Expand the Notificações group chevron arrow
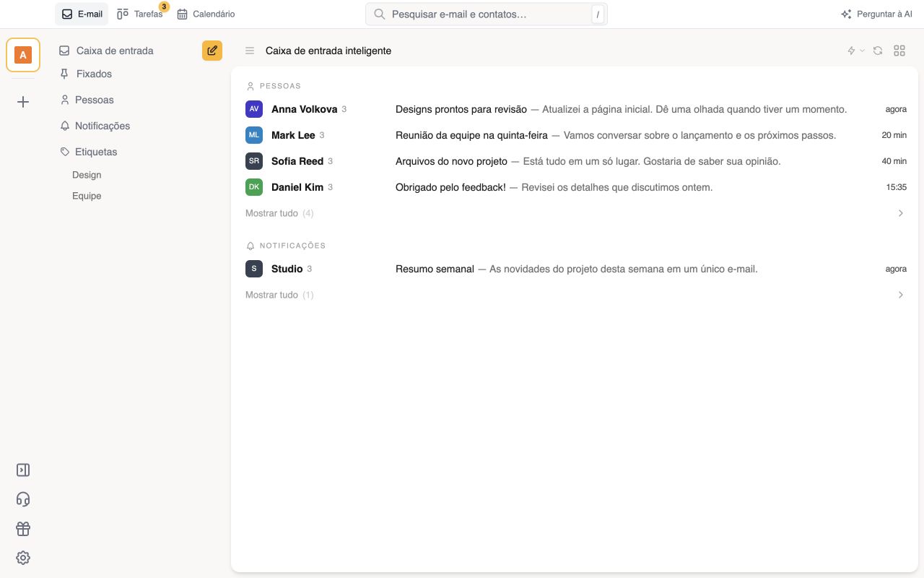 (x=900, y=295)
